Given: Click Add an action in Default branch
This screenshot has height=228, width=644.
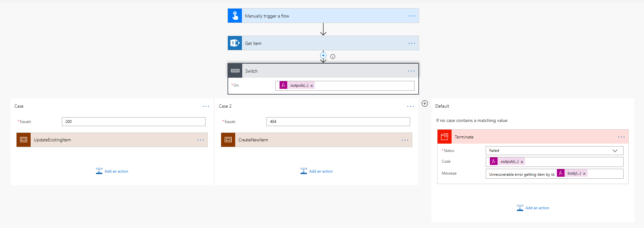Looking at the screenshot, I should [x=533, y=208].
